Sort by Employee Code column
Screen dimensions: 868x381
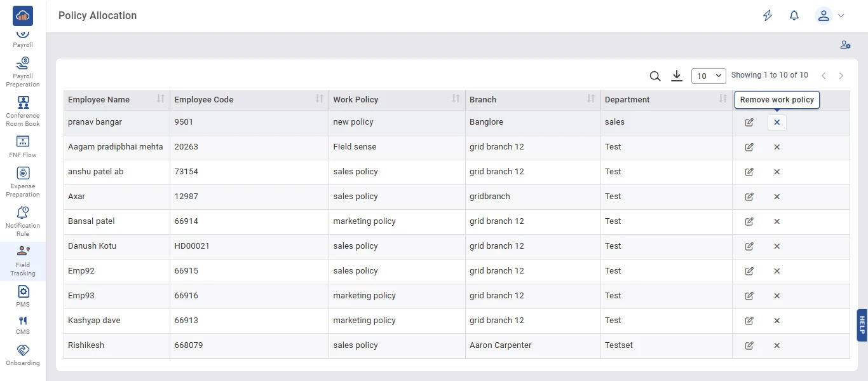(320, 99)
